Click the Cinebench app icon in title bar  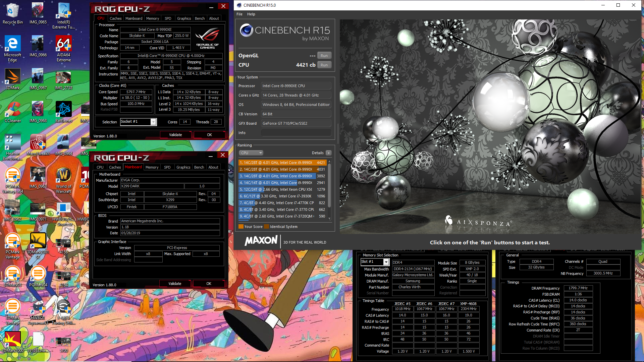point(239,5)
